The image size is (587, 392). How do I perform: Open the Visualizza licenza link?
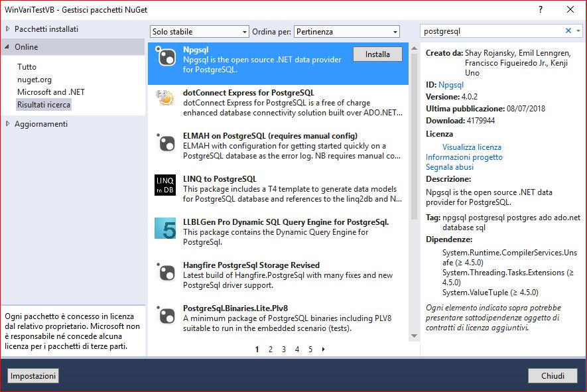coord(472,147)
